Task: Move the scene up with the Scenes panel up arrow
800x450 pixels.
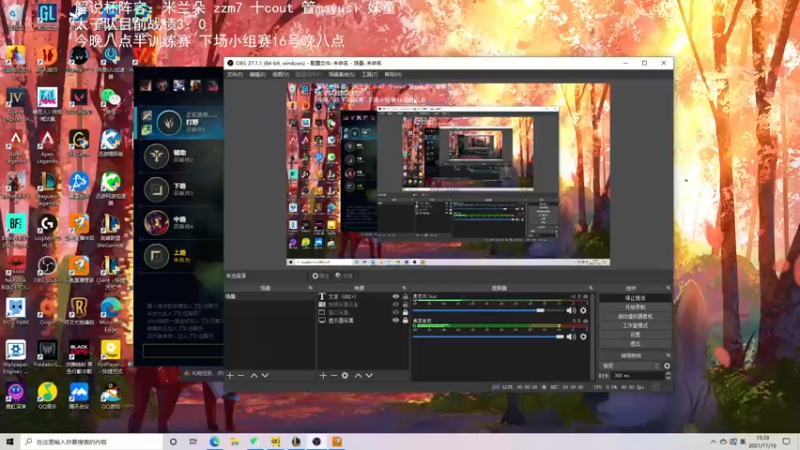Action: [254, 376]
